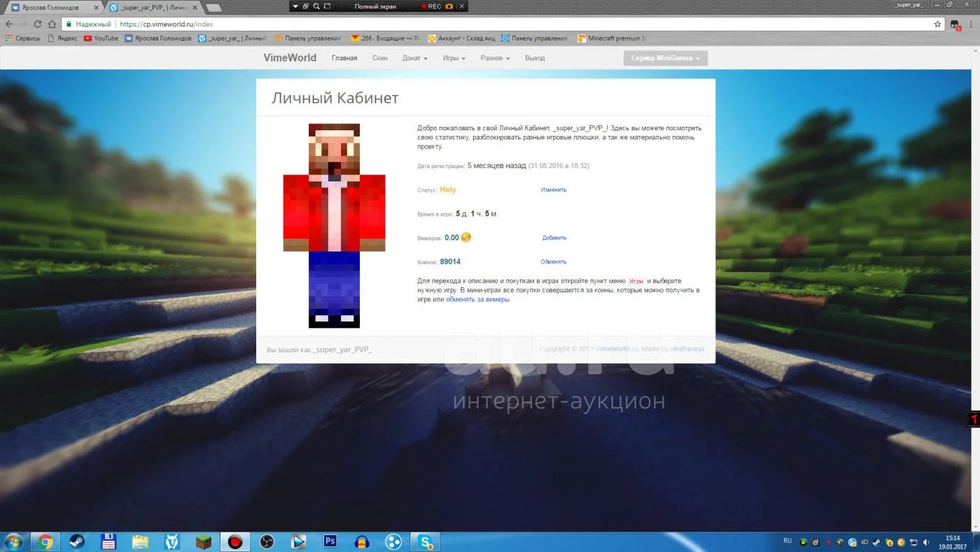Click the volume speaker icon in system tray
This screenshot has height=552, width=980.
click(925, 541)
